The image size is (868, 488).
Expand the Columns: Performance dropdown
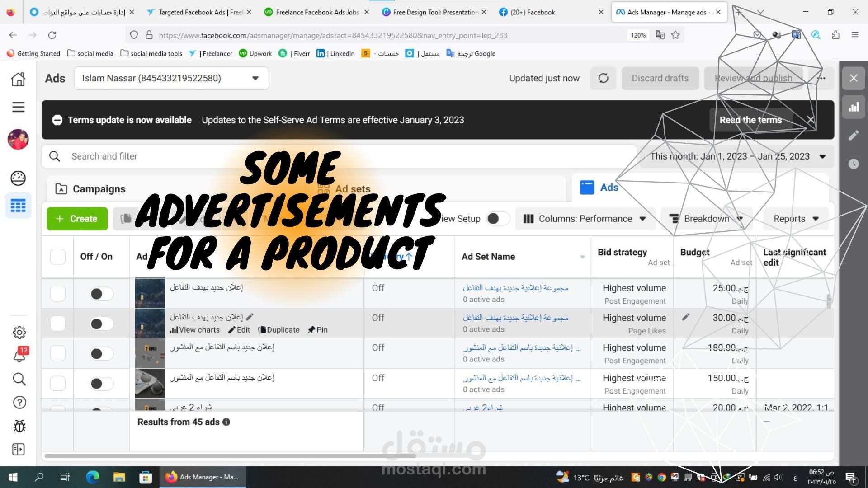[x=585, y=219]
